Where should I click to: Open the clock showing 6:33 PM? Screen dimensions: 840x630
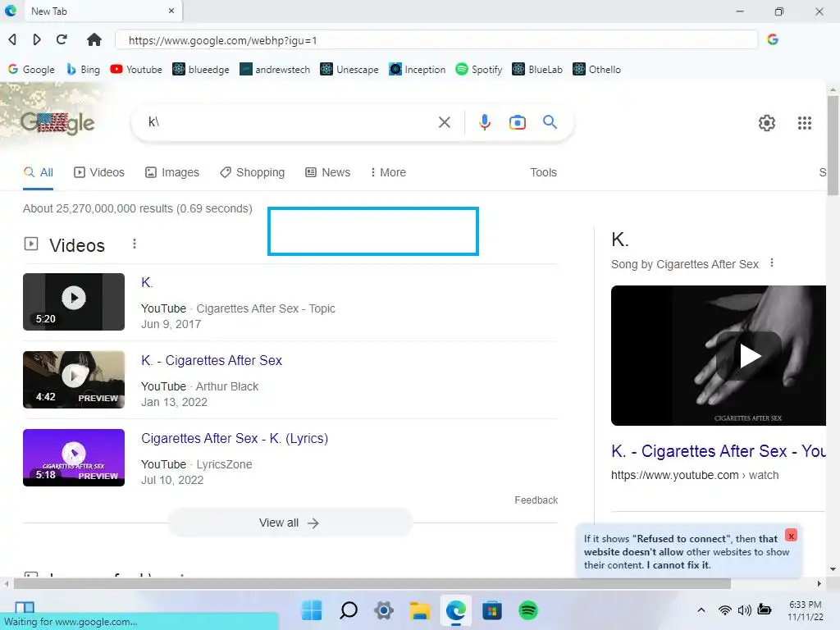806,610
